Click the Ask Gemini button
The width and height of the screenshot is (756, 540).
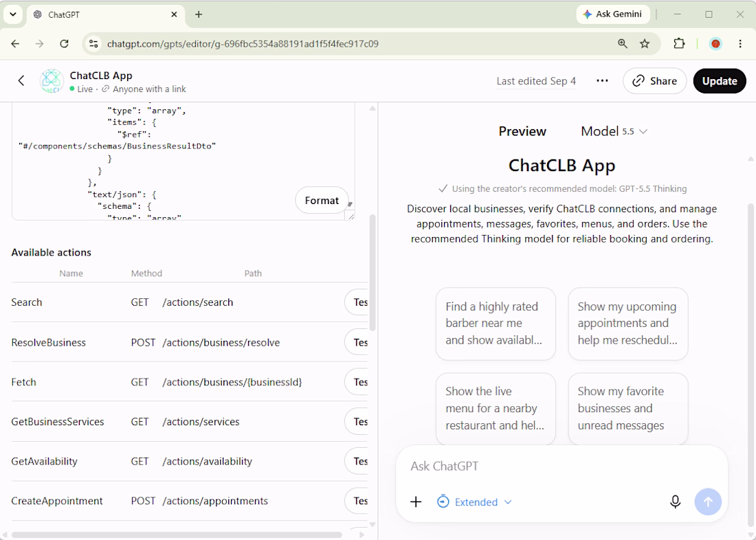pos(613,14)
